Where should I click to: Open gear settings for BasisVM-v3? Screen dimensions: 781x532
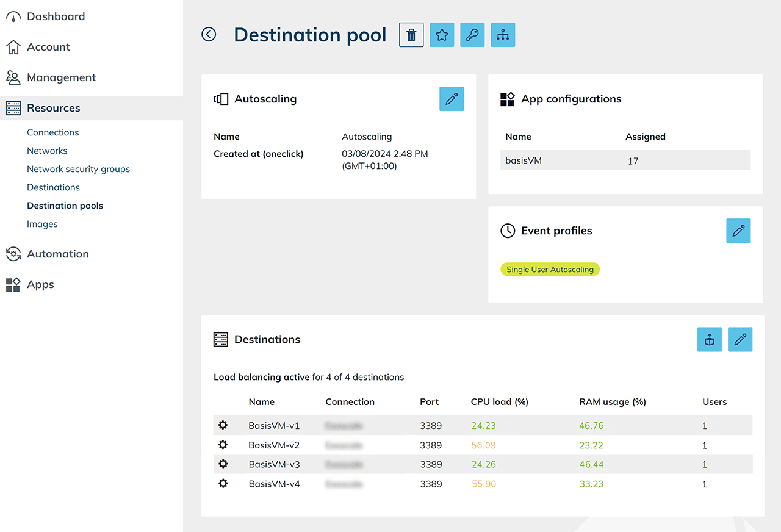(223, 464)
